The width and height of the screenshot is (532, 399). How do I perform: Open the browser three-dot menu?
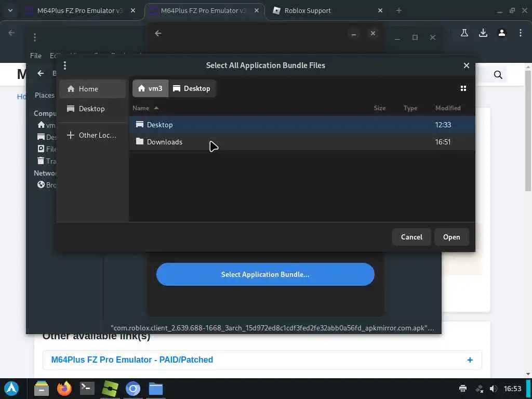point(521,33)
